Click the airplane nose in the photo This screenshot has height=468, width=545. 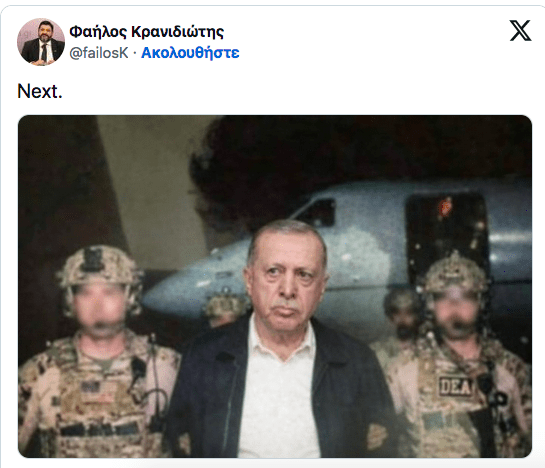click(x=163, y=296)
